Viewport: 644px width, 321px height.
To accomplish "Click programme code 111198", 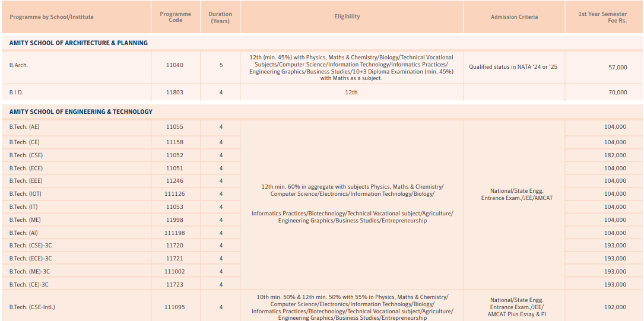I will click(x=175, y=233).
